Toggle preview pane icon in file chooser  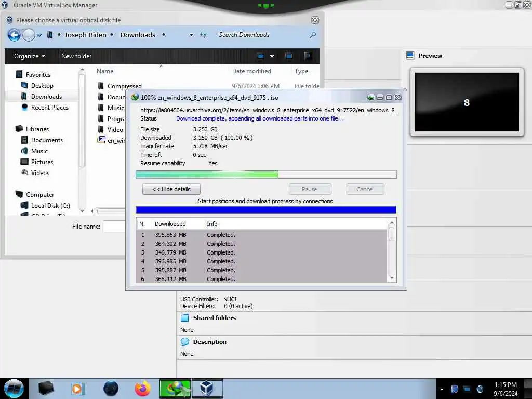(x=289, y=56)
